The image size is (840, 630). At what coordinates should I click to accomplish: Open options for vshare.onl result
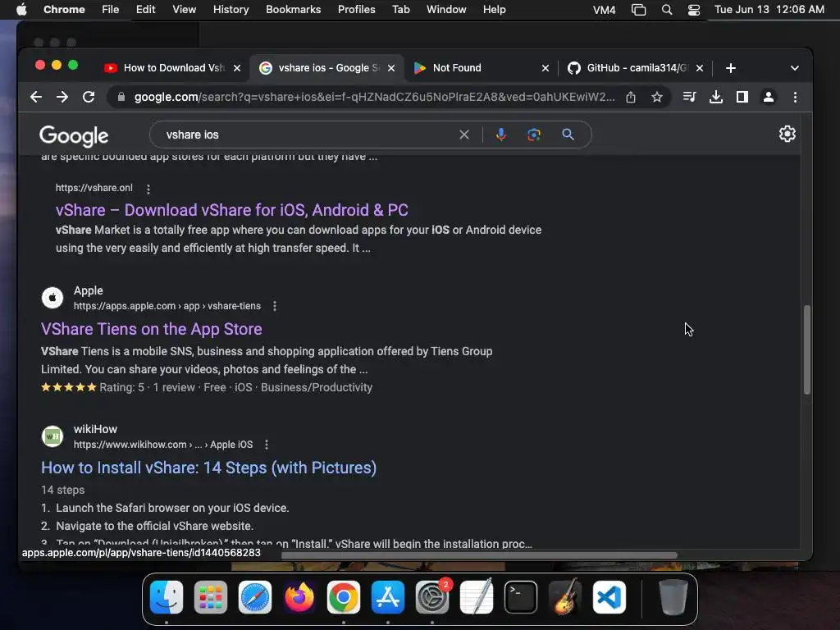148,189
